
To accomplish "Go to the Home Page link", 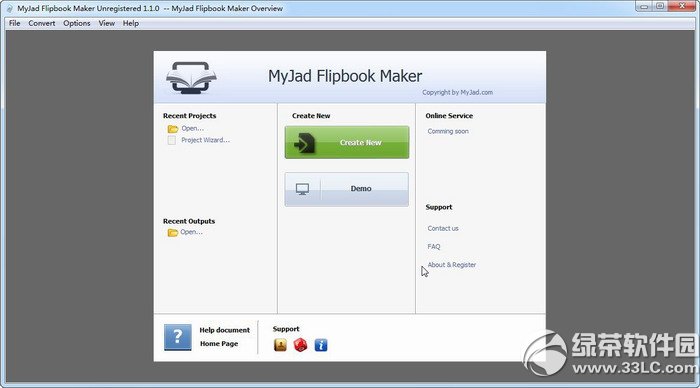I will click(219, 344).
